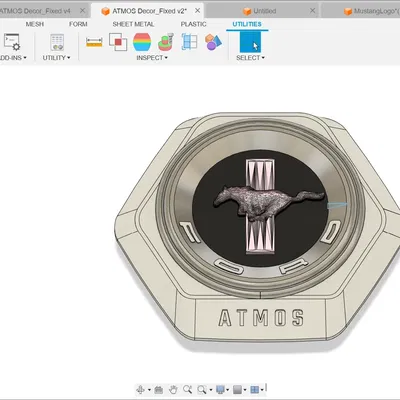Switch to the SHEET METAL ribbon tab
400x400 pixels.
pos(133,24)
